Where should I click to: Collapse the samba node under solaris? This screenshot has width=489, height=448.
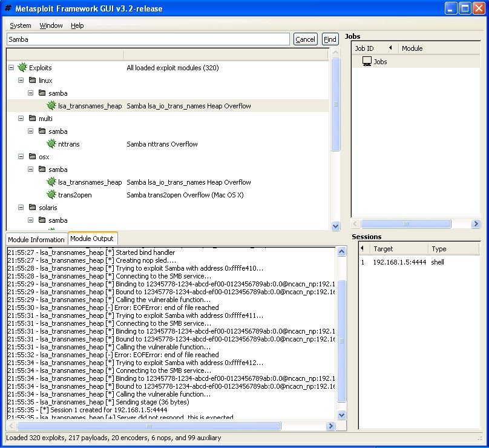click(x=30, y=220)
